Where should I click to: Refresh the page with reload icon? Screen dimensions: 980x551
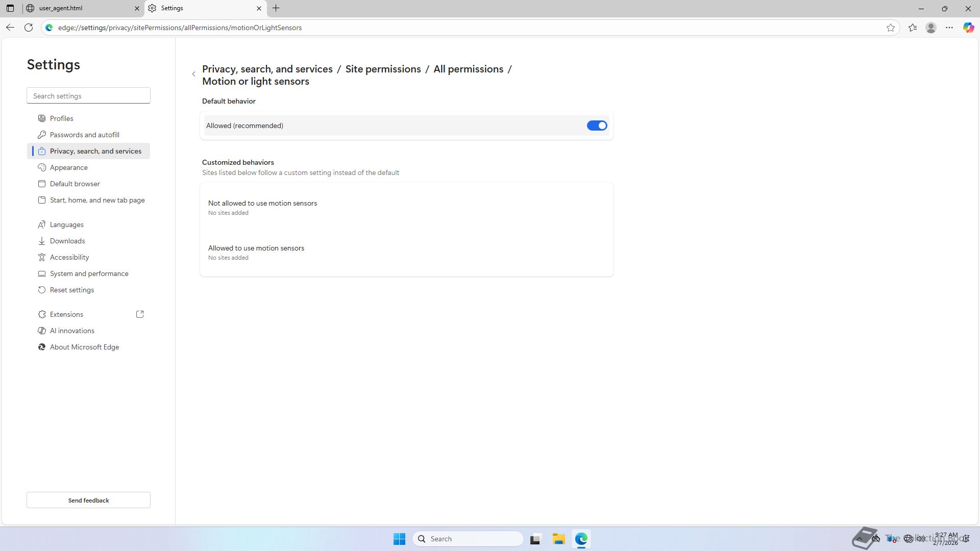[29, 28]
